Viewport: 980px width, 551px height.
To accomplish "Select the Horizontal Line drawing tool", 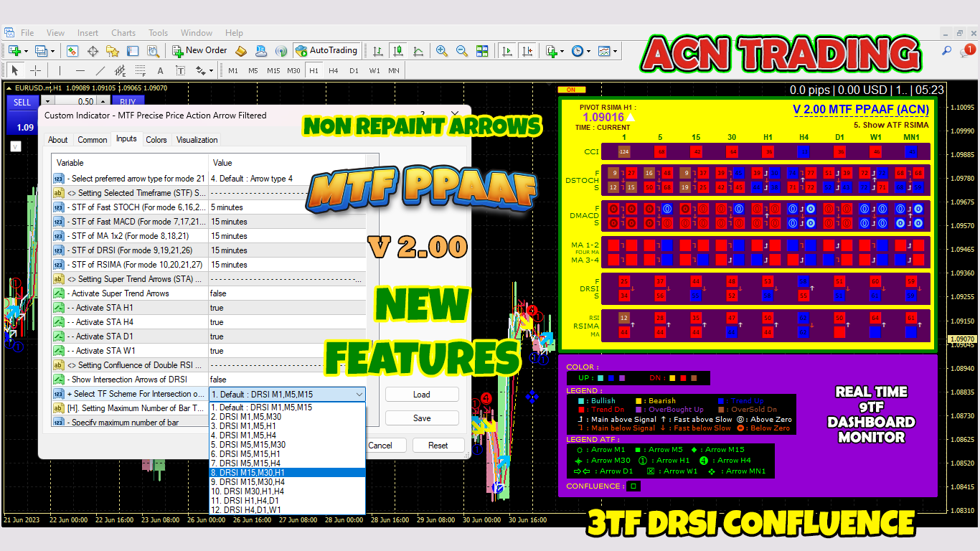I will pyautogui.click(x=80, y=70).
